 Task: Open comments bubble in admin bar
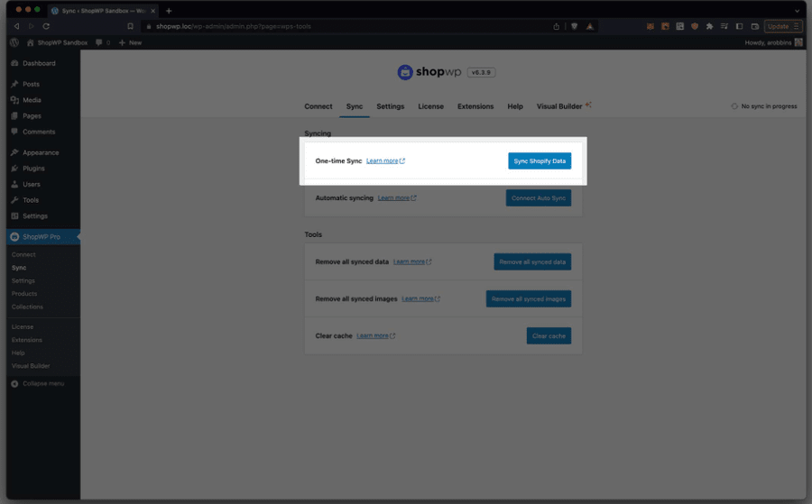pyautogui.click(x=103, y=42)
